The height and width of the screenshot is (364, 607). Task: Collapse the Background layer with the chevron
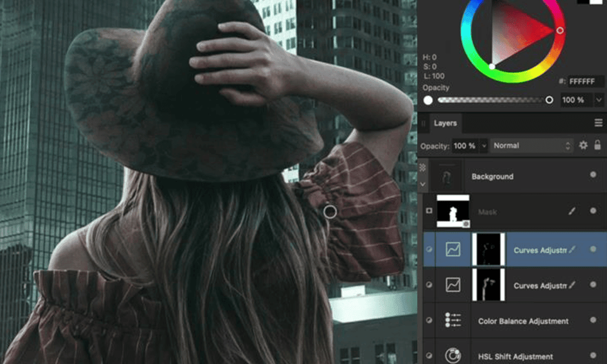coord(422,184)
